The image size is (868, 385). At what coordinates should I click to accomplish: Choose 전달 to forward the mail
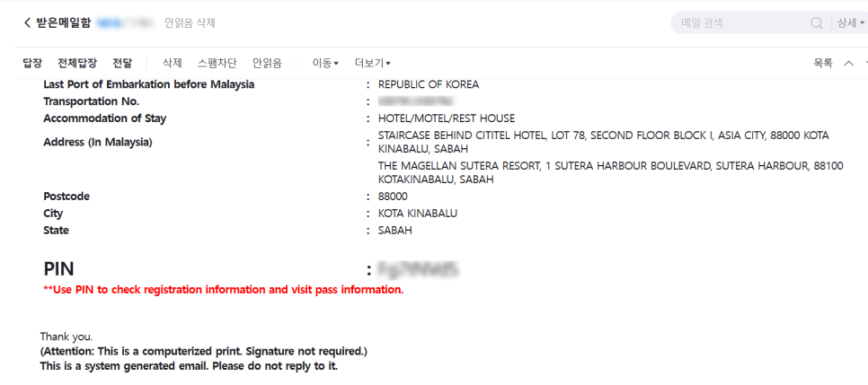(x=122, y=63)
